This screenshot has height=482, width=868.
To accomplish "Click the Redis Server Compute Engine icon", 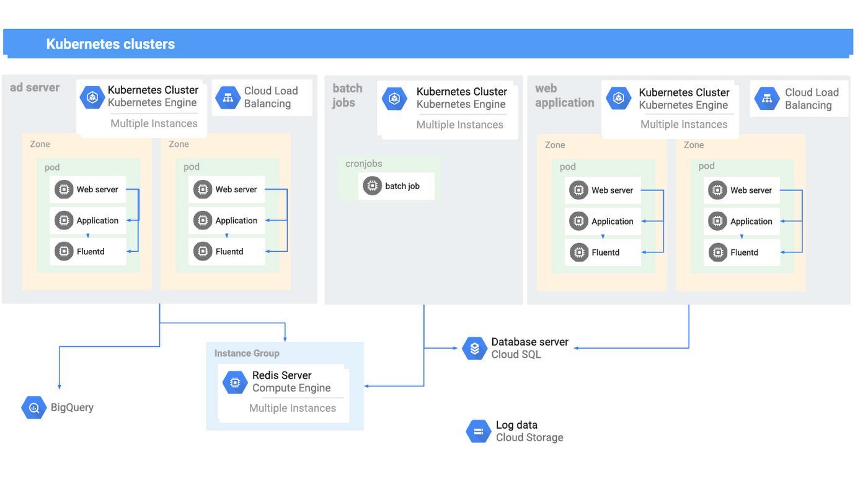I will pos(235,383).
